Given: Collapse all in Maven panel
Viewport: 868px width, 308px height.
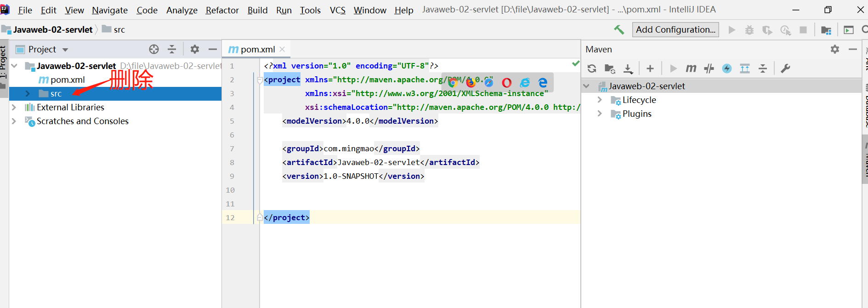Looking at the screenshot, I should [x=763, y=68].
